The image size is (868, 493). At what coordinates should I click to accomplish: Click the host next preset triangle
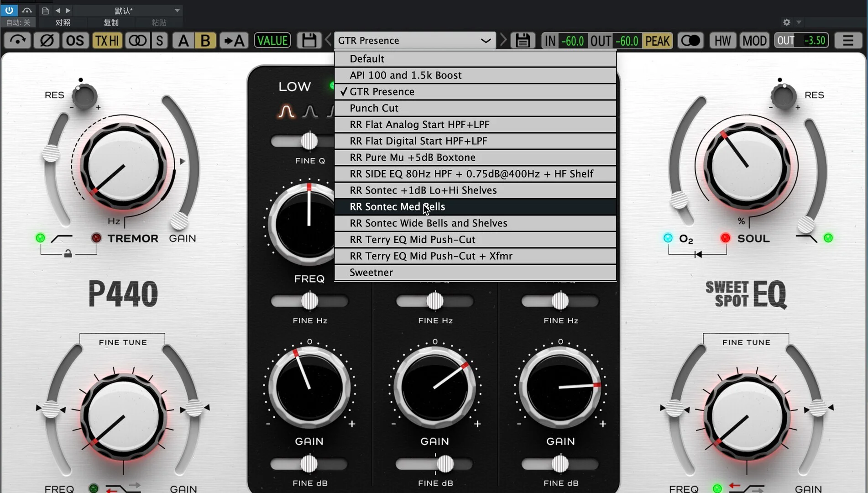coord(68,10)
